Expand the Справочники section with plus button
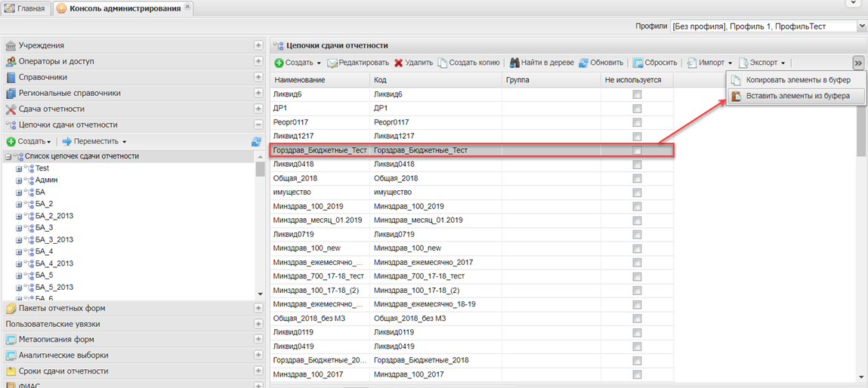The width and height of the screenshot is (868, 388). 258,77
